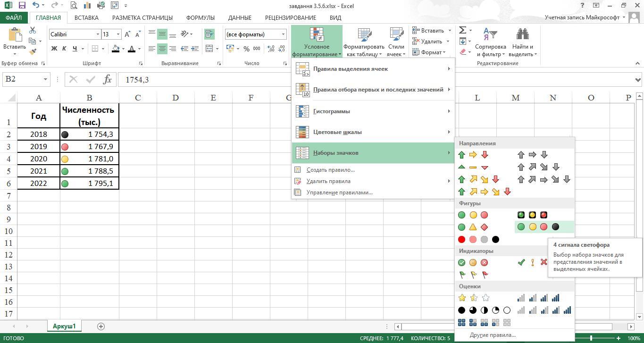Pick the 3 flags indicator icon set
This screenshot has width=644, height=343.
tap(473, 275)
